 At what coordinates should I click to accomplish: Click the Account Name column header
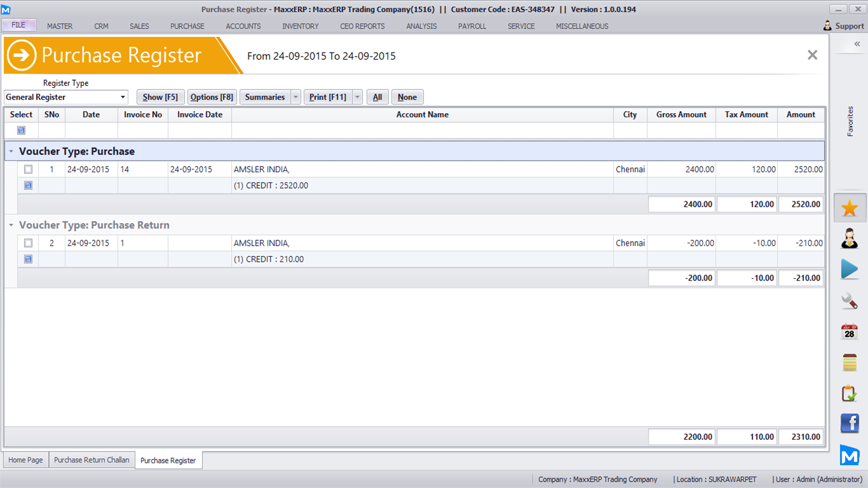[422, 115]
